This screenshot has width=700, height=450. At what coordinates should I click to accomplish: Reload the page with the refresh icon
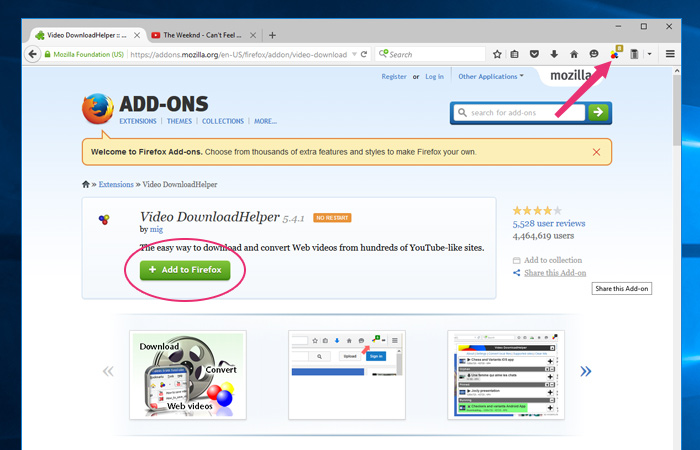point(364,54)
